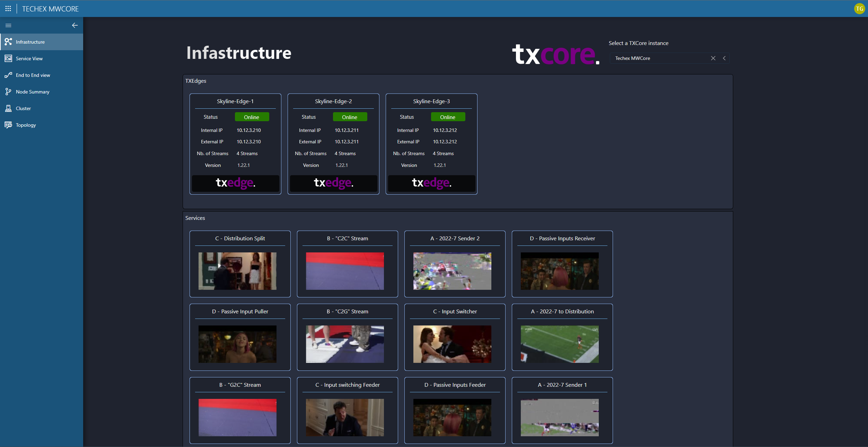Screen dimensions: 868x447
Task: Click txedge logo on Skyline-Edge-1 card
Action: pyautogui.click(x=236, y=183)
